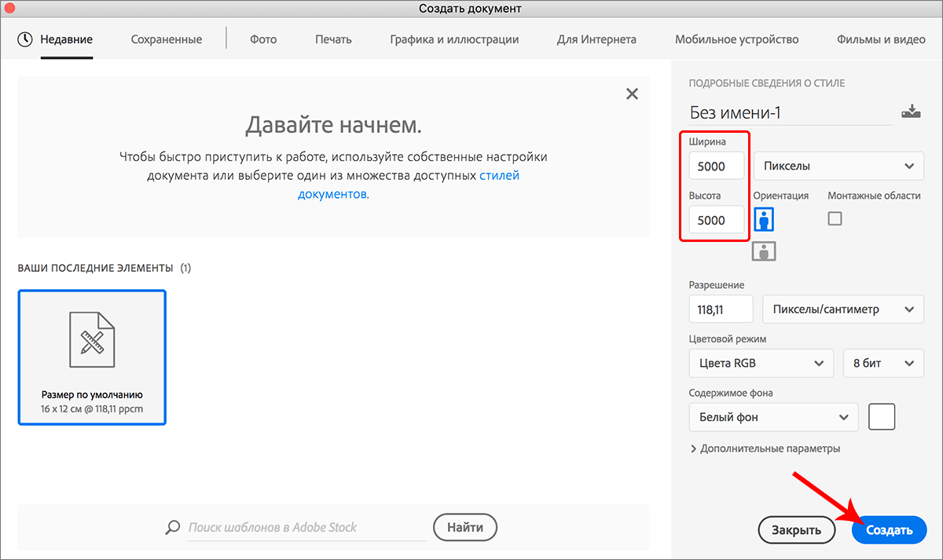
Task: Open the 8 бит bit depth dropdown
Action: coord(883,363)
